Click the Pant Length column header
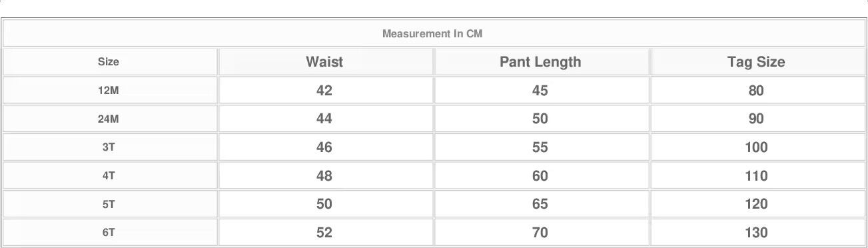Screen dimensions: 868x248 point(540,61)
